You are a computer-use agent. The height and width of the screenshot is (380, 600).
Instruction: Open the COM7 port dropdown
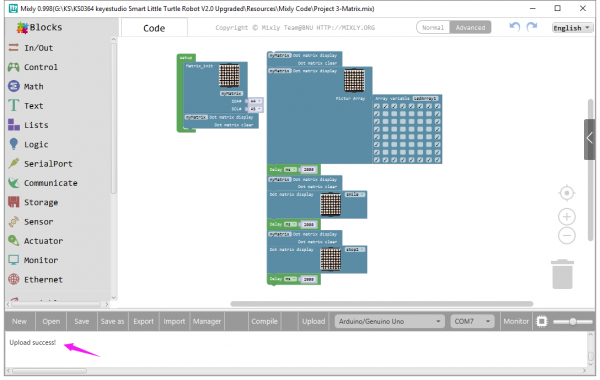(x=472, y=321)
